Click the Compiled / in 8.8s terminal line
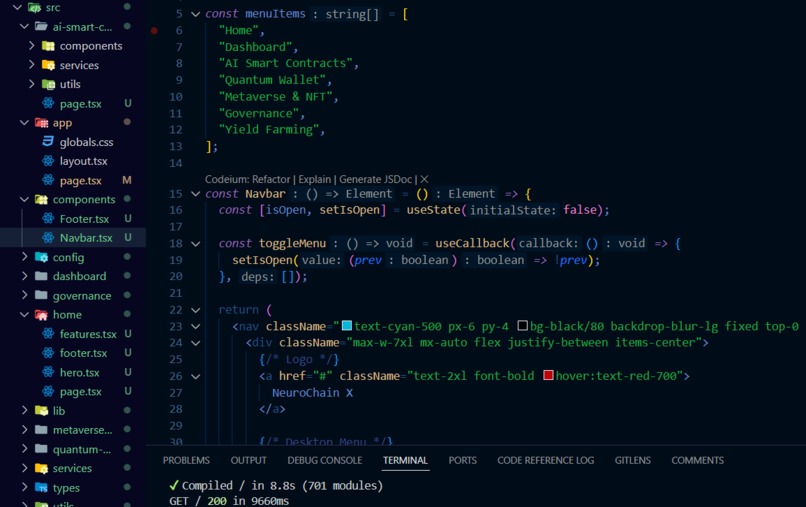 [276, 485]
